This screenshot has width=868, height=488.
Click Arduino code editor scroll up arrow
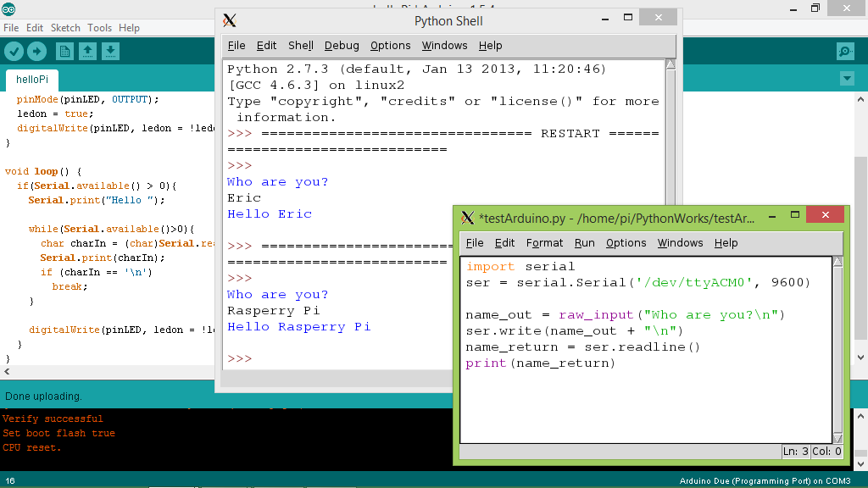(x=861, y=100)
